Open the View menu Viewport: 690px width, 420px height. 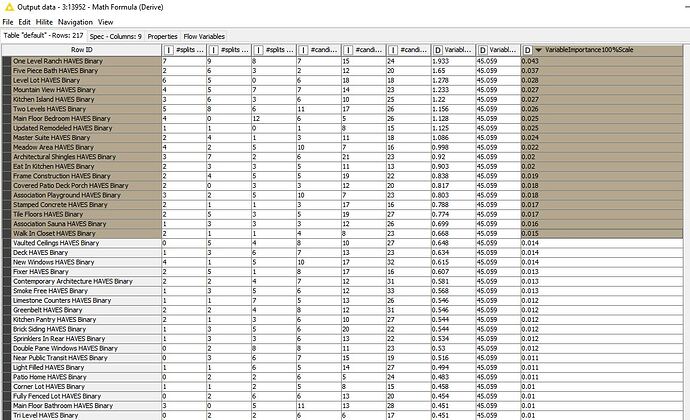click(105, 22)
